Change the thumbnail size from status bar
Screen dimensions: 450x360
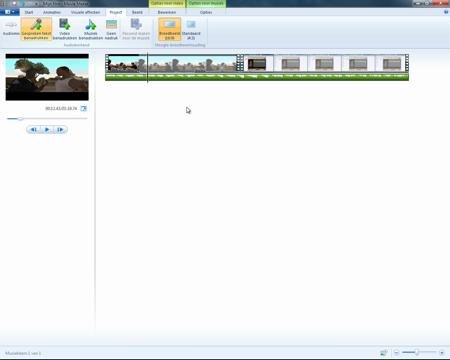pyautogui.click(x=384, y=353)
